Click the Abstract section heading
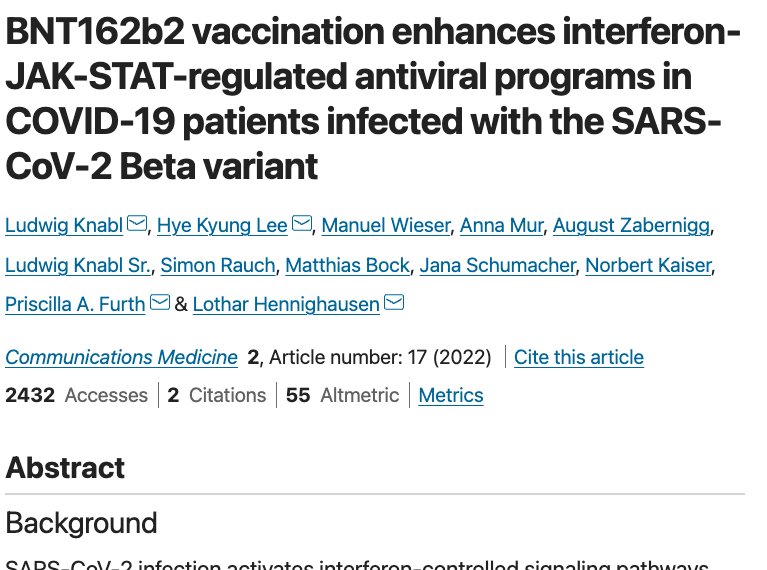Viewport: 767px width, 570px height. pyautogui.click(x=65, y=468)
